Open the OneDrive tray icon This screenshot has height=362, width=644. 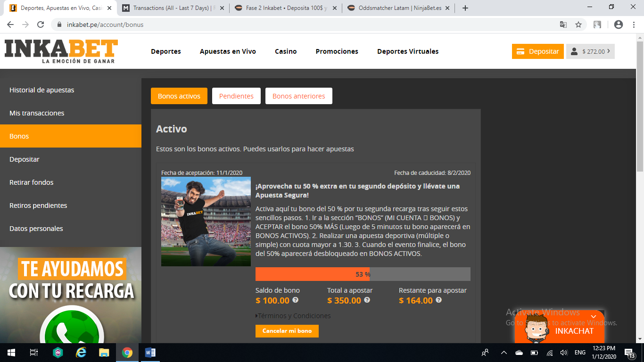(519, 353)
